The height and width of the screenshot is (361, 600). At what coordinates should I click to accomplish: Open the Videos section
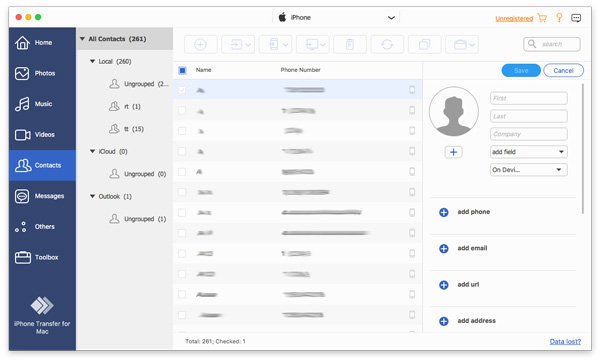coord(42,134)
